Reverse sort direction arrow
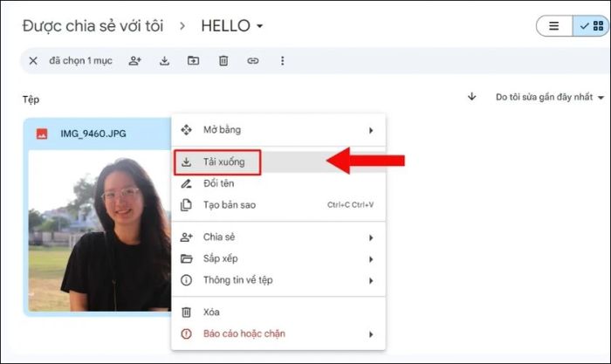The image size is (611, 364). pos(472,97)
